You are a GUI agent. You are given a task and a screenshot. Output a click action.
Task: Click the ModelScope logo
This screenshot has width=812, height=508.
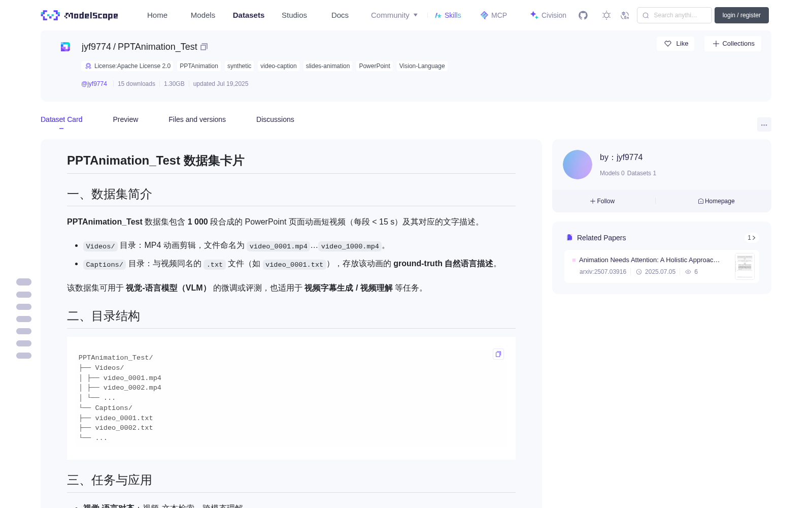click(80, 15)
